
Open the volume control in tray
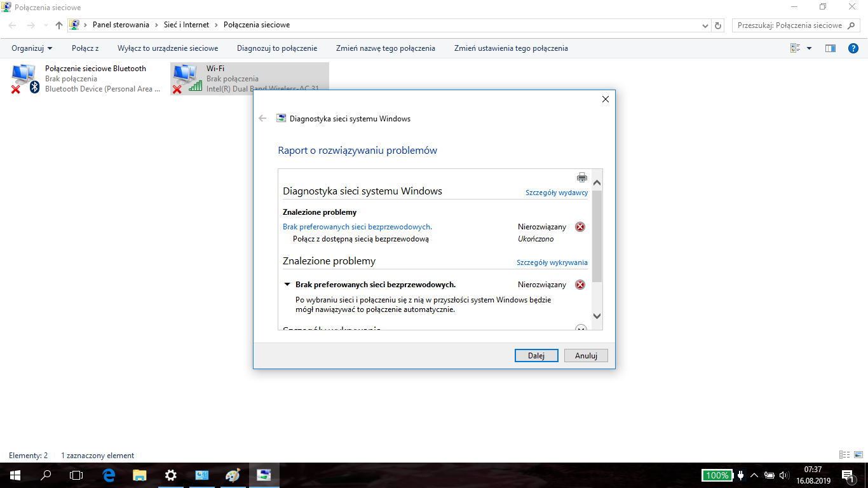(x=783, y=475)
